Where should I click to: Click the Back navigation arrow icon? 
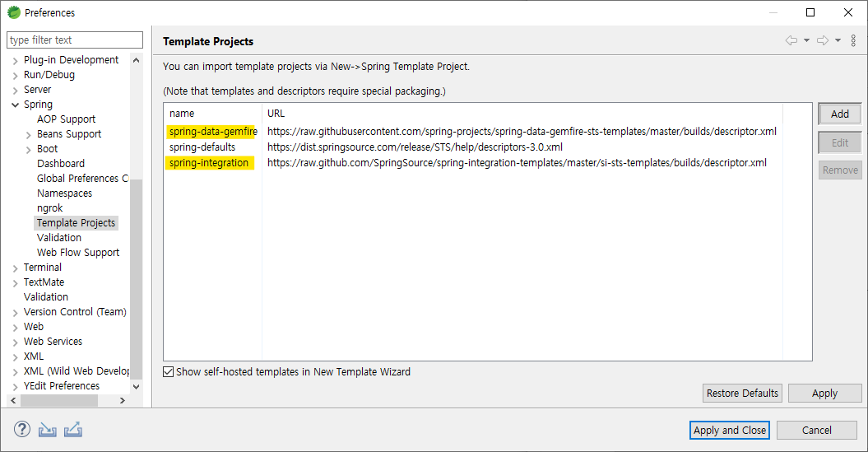click(791, 40)
